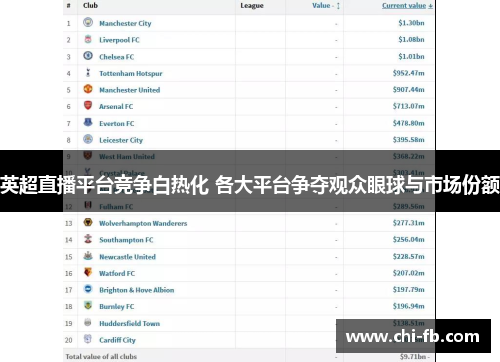Open the Arsenal FC club link

116,107
